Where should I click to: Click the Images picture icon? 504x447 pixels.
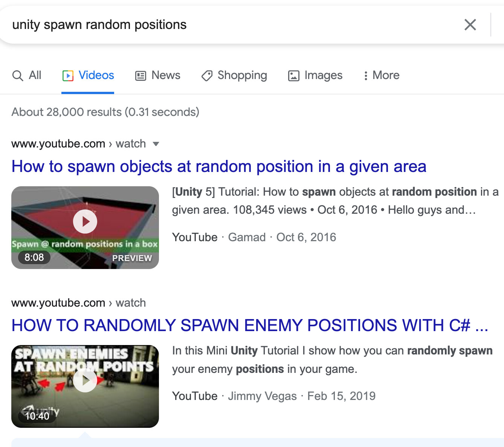point(293,75)
